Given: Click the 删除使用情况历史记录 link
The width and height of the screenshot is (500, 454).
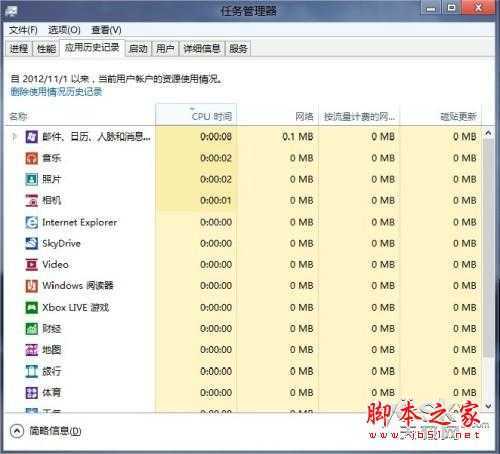Looking at the screenshot, I should 56,92.
